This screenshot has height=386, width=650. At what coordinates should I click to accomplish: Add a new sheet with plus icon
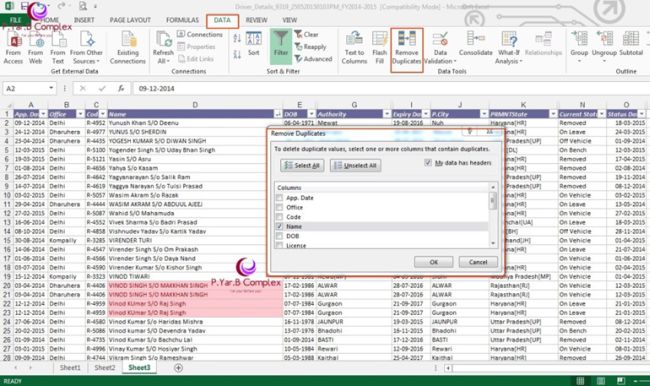coord(178,368)
